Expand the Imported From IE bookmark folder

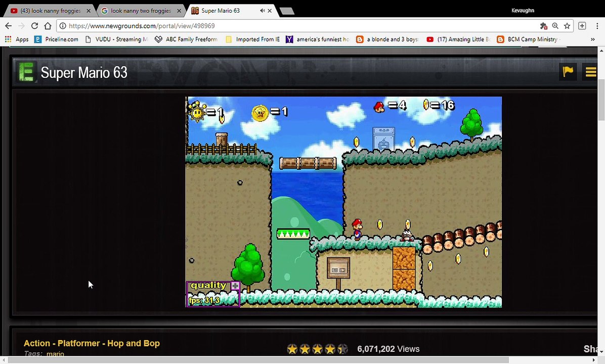pos(253,39)
